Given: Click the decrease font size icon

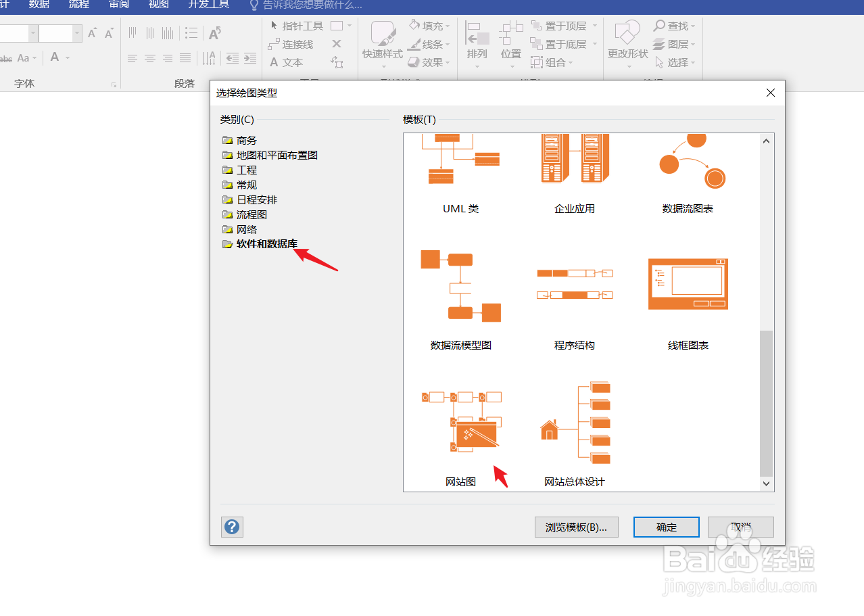Looking at the screenshot, I should coord(109,32).
